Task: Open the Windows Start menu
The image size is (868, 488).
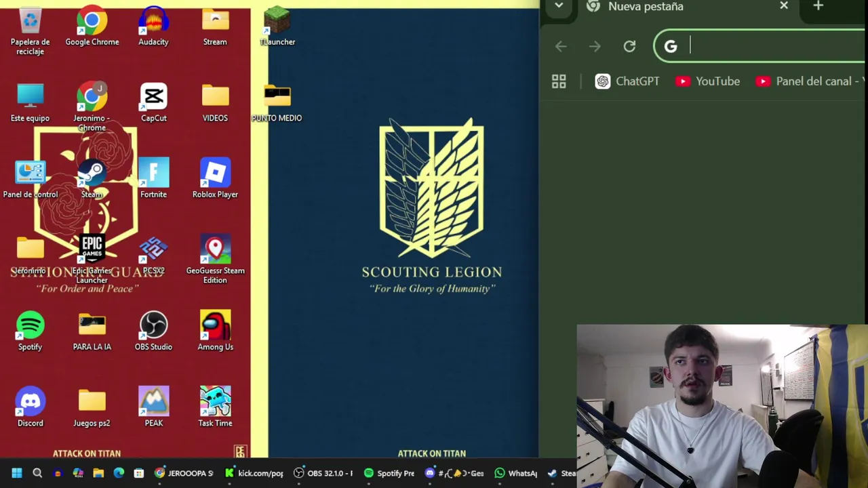Action: click(17, 473)
